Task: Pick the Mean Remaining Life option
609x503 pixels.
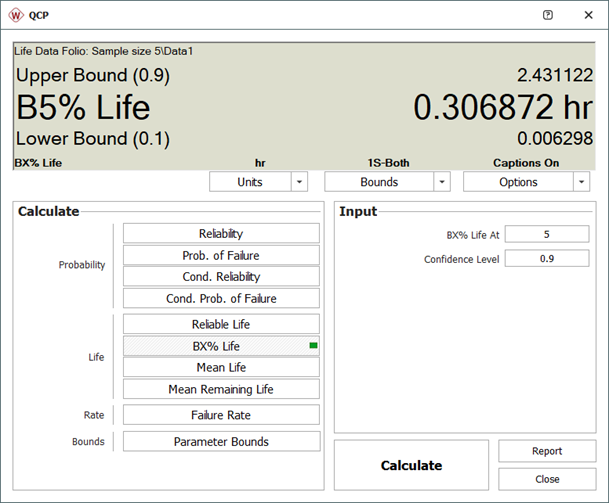Action: (x=221, y=389)
